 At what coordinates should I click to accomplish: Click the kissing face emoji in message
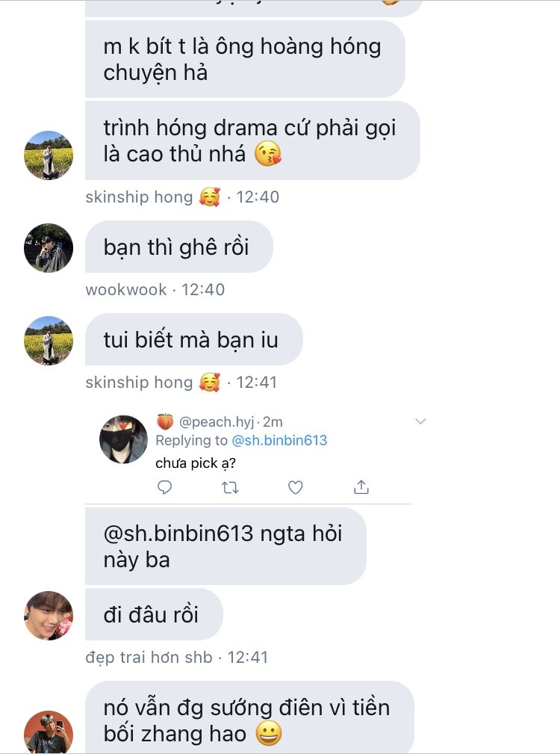pos(268,155)
